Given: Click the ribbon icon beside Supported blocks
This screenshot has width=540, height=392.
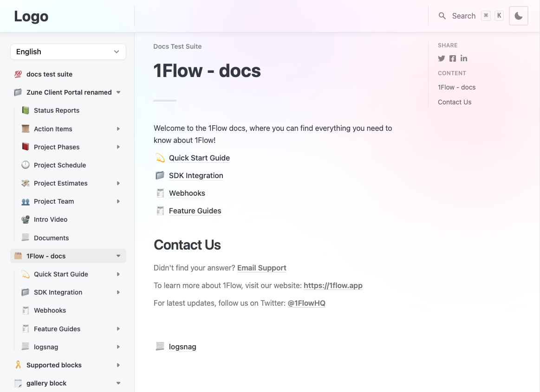Looking at the screenshot, I should [x=18, y=365].
